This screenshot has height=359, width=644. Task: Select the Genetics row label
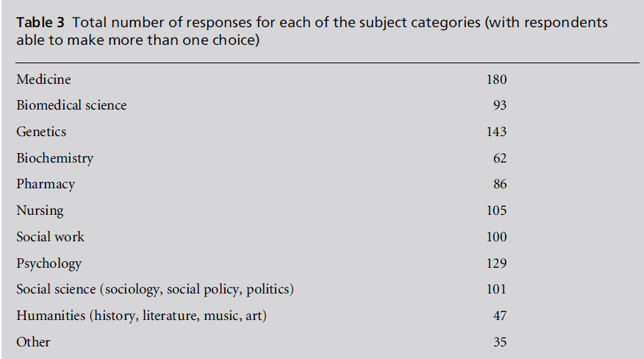pyautogui.click(x=41, y=132)
